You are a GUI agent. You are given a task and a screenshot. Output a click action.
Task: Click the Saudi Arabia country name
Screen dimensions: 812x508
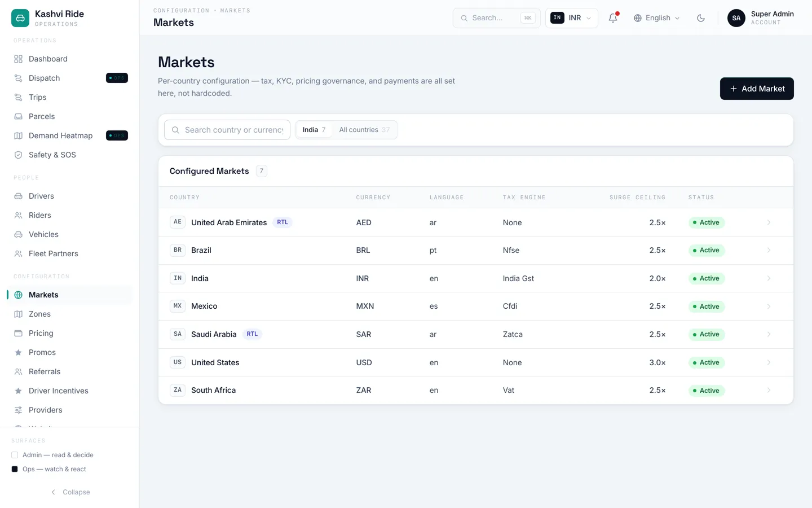tap(214, 334)
